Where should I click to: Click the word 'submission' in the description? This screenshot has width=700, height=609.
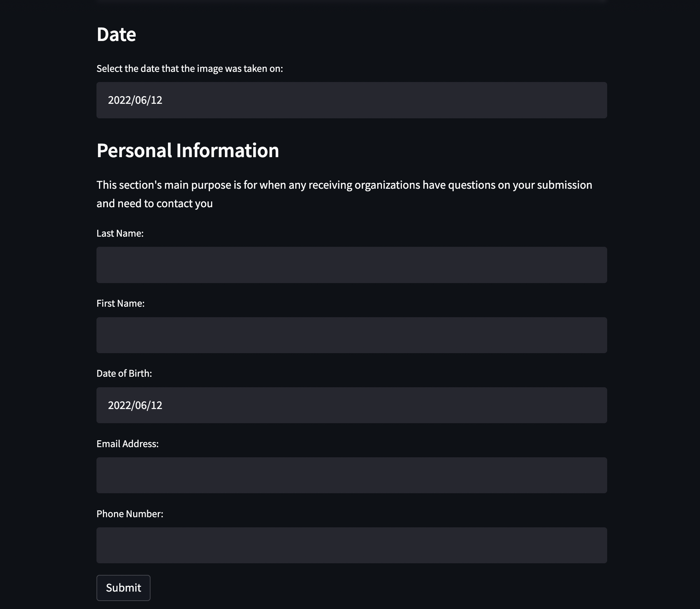pyautogui.click(x=564, y=185)
